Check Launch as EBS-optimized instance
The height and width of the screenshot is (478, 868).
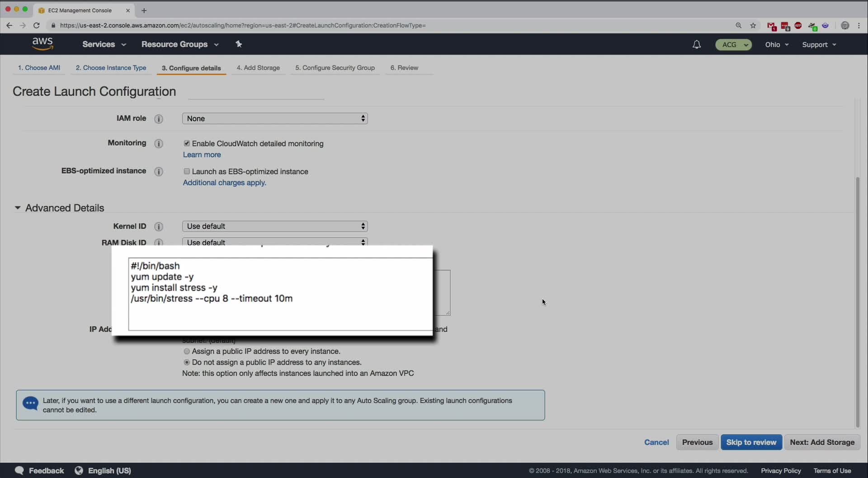pyautogui.click(x=187, y=171)
